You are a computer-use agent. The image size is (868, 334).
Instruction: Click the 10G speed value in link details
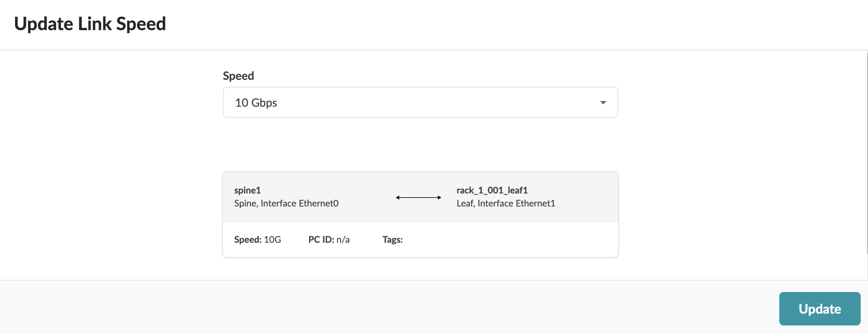pyautogui.click(x=273, y=240)
